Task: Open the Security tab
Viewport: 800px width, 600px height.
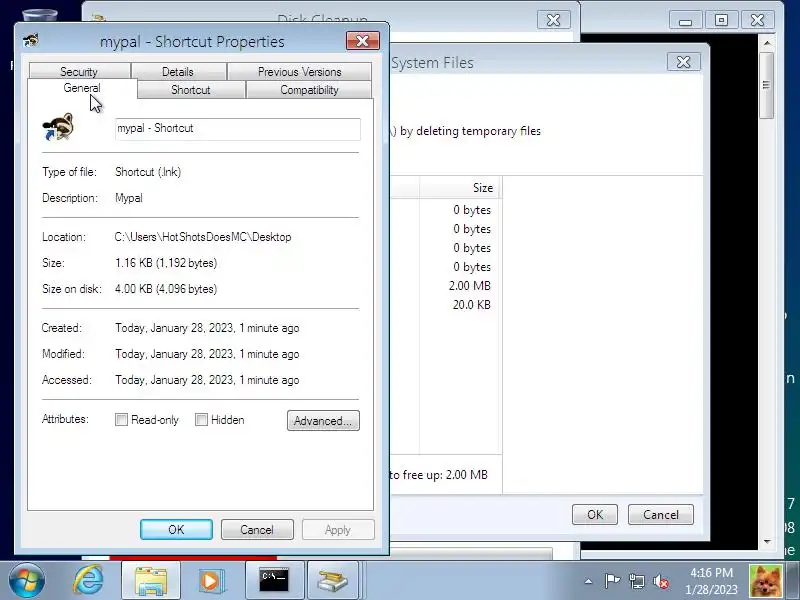Action: point(79,71)
